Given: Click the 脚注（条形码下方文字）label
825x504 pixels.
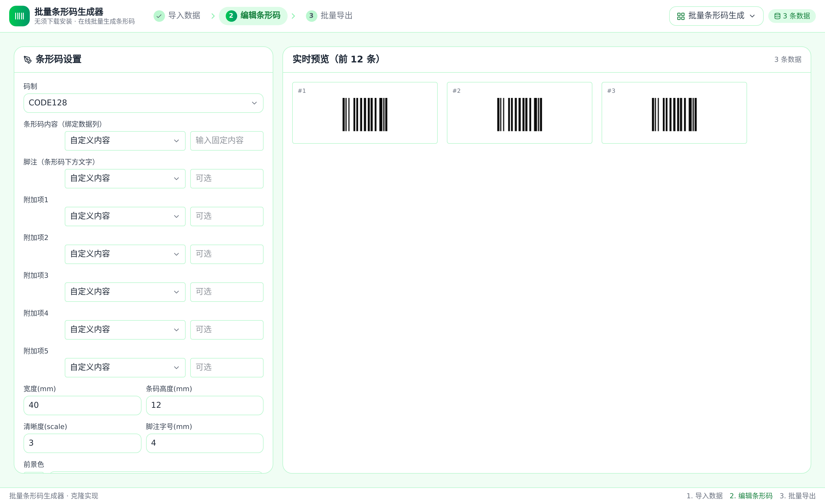Looking at the screenshot, I should [59, 162].
